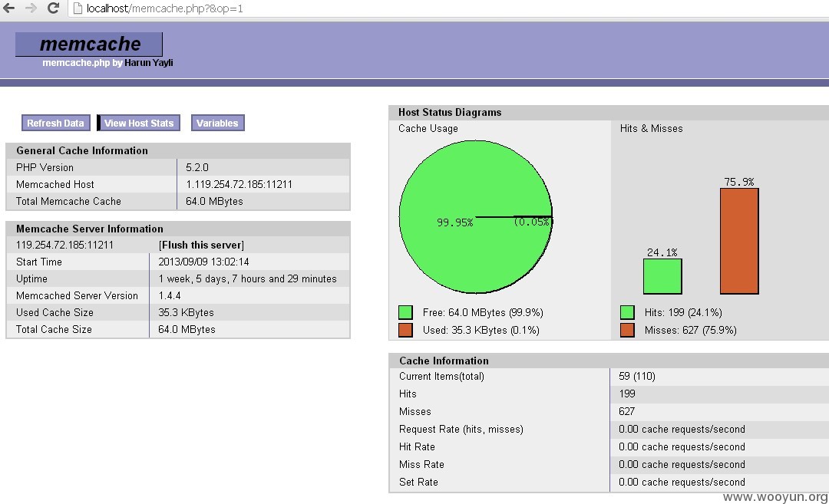Click the orange Misses legend swatch
The image size is (829, 504).
(x=627, y=330)
